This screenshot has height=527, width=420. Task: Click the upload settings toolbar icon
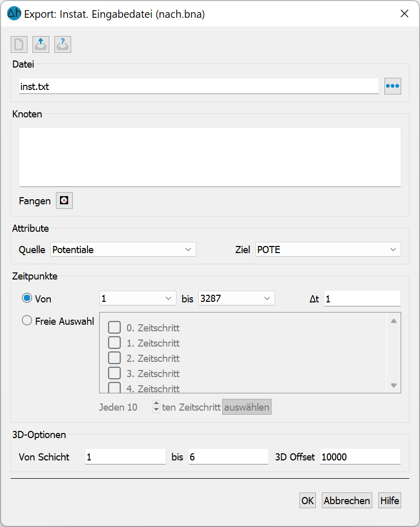tap(41, 44)
